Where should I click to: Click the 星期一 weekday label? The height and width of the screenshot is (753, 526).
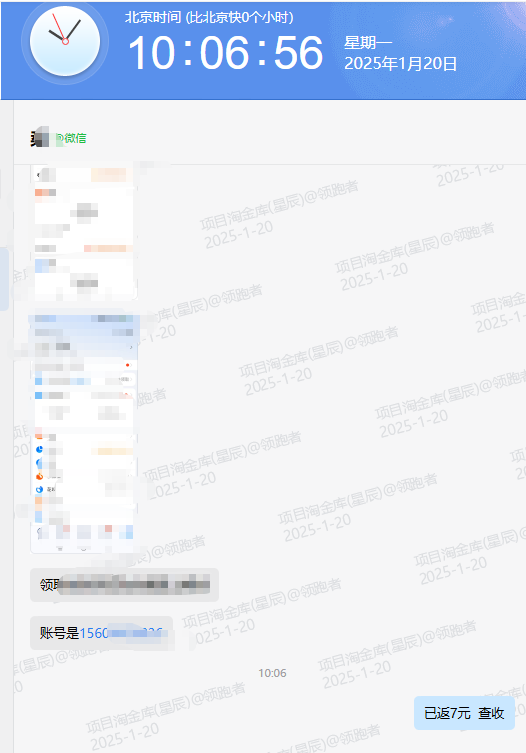[x=368, y=43]
